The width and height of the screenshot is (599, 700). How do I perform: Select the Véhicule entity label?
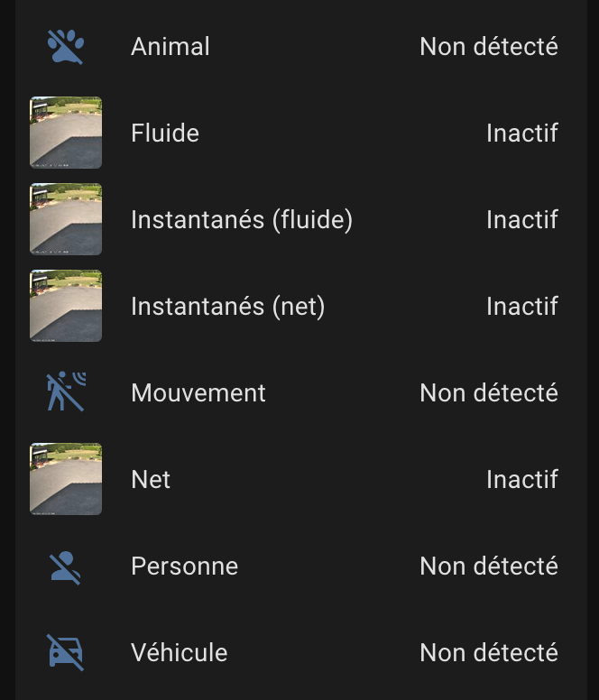coord(180,652)
